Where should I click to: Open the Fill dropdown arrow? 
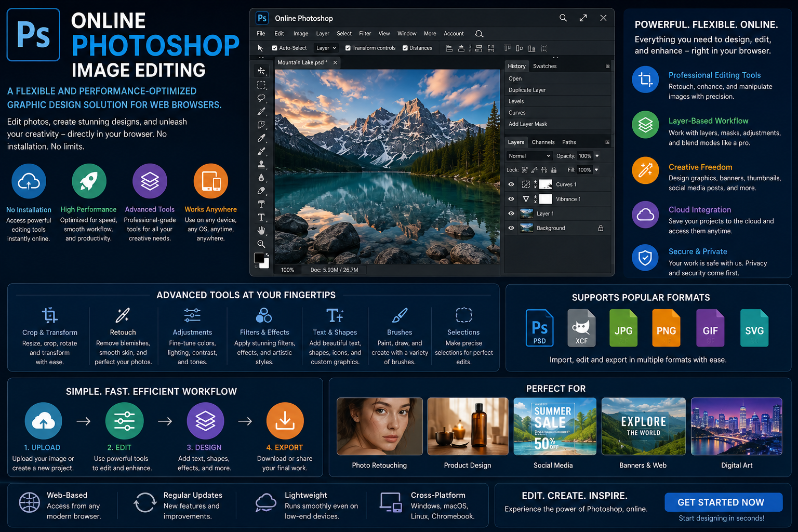pos(596,170)
